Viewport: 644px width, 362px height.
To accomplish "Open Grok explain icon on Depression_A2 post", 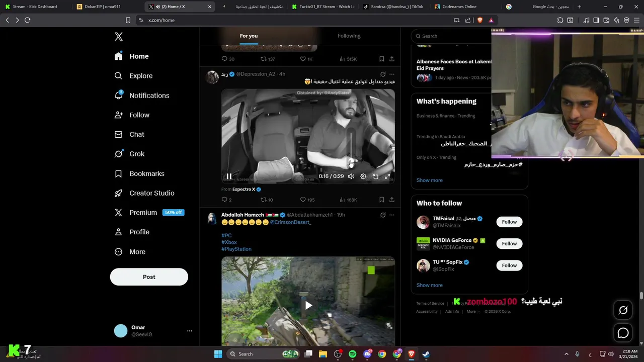I will 383,74.
